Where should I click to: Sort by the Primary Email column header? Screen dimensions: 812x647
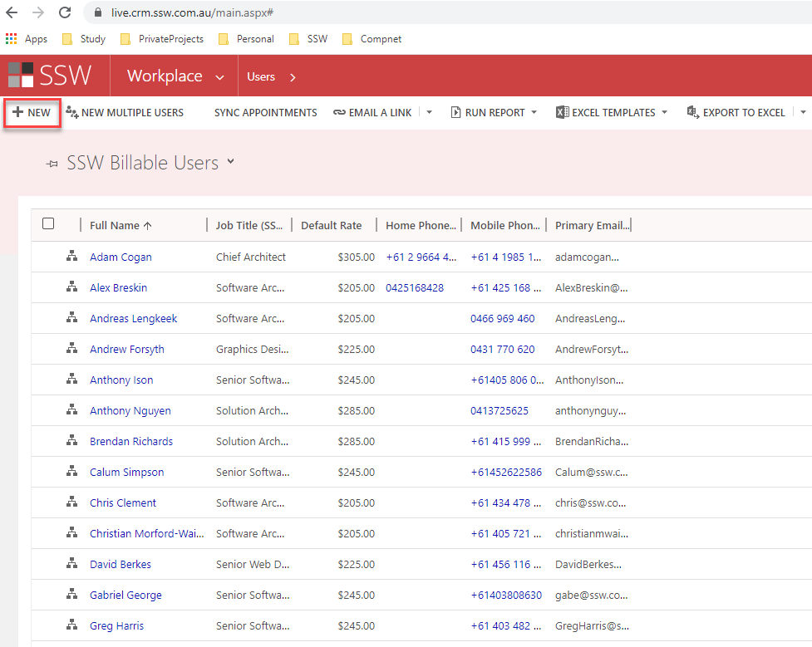tap(593, 226)
